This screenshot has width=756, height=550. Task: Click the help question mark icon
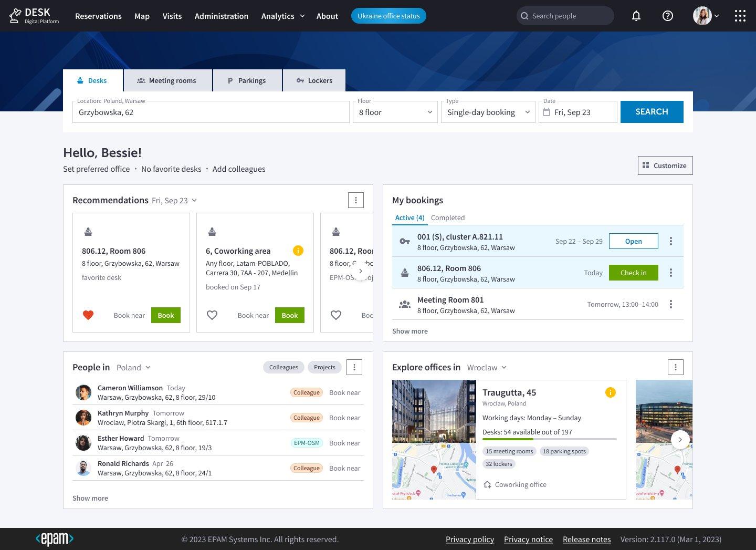click(667, 16)
